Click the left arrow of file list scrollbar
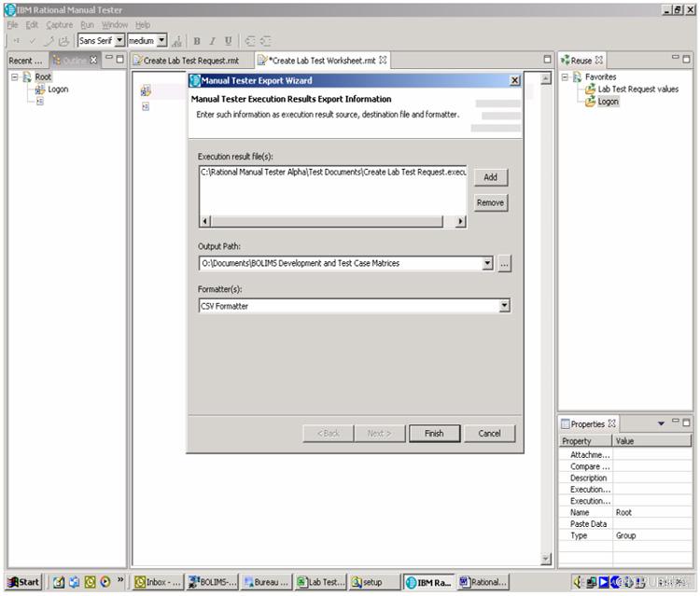 (x=205, y=221)
